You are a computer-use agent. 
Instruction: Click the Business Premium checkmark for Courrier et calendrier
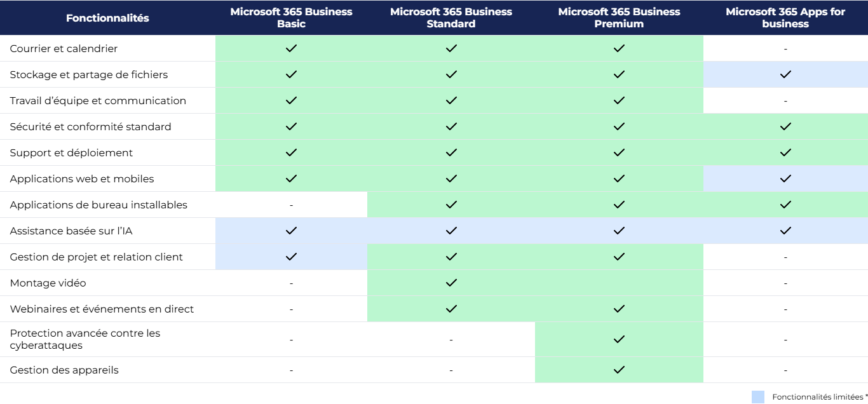619,48
